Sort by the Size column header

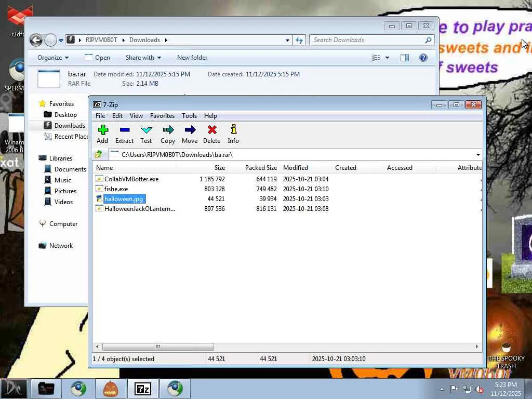202,168
